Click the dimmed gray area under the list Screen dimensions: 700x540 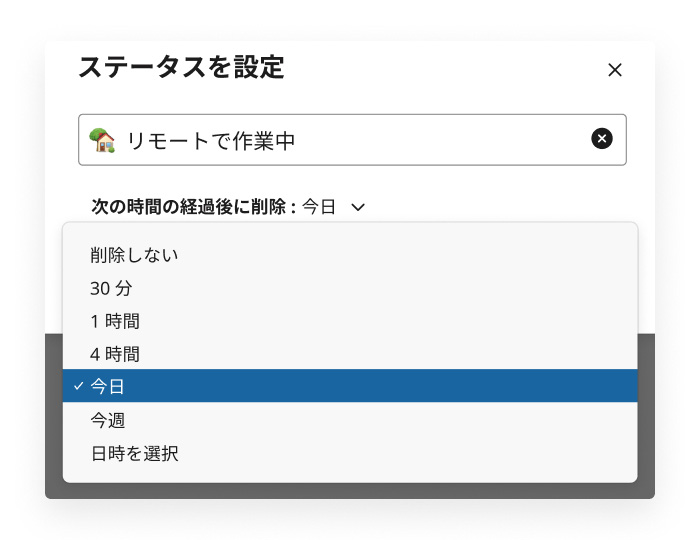coord(350,490)
